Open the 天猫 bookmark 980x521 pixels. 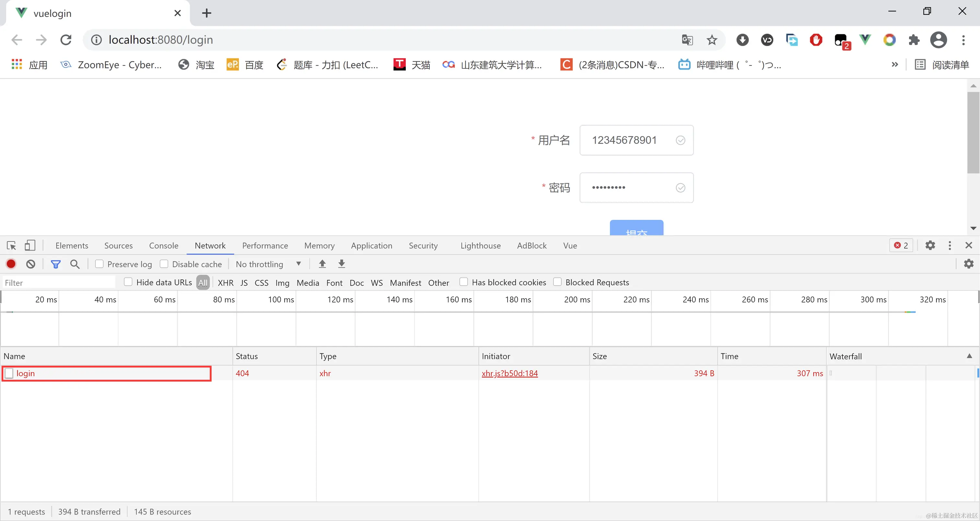[x=412, y=65]
